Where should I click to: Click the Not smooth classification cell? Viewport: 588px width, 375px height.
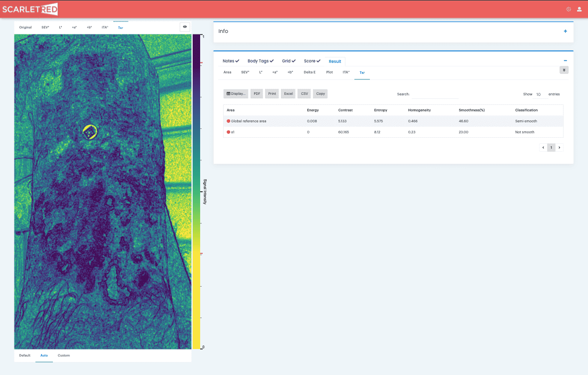525,132
